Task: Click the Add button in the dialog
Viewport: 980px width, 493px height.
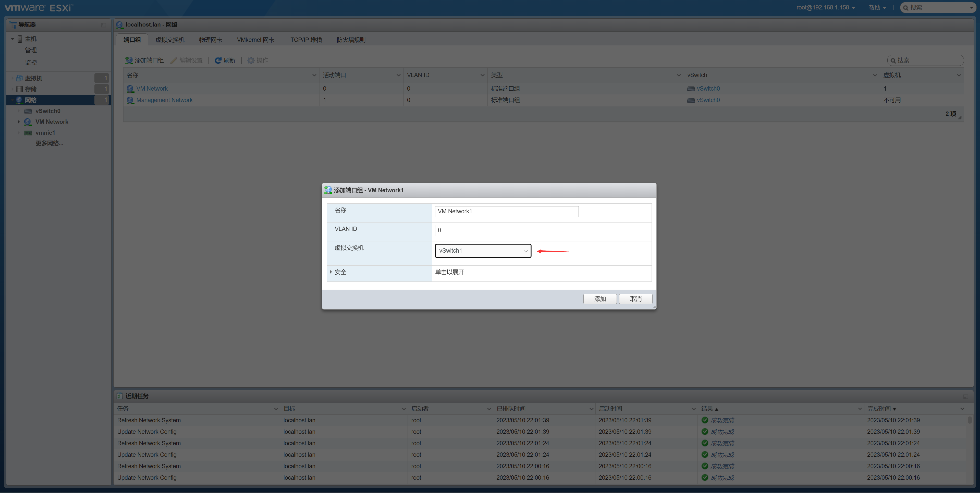Action: click(x=599, y=299)
